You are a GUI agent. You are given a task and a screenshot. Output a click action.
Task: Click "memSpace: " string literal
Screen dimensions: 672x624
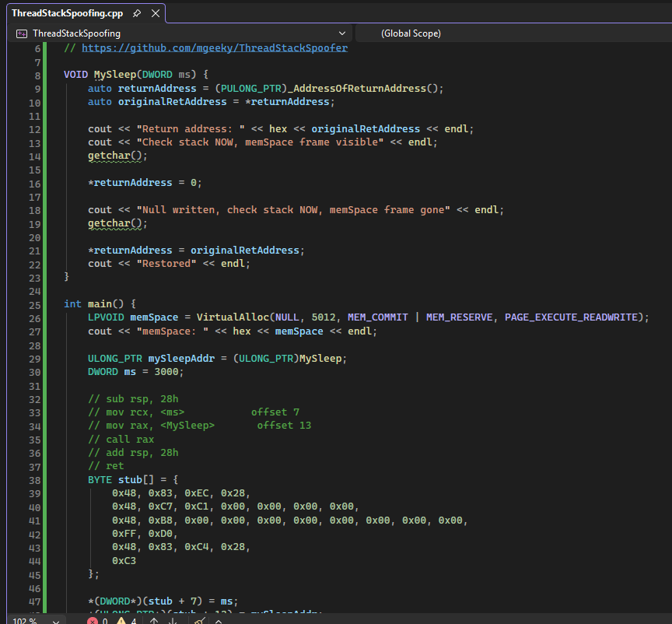point(173,331)
